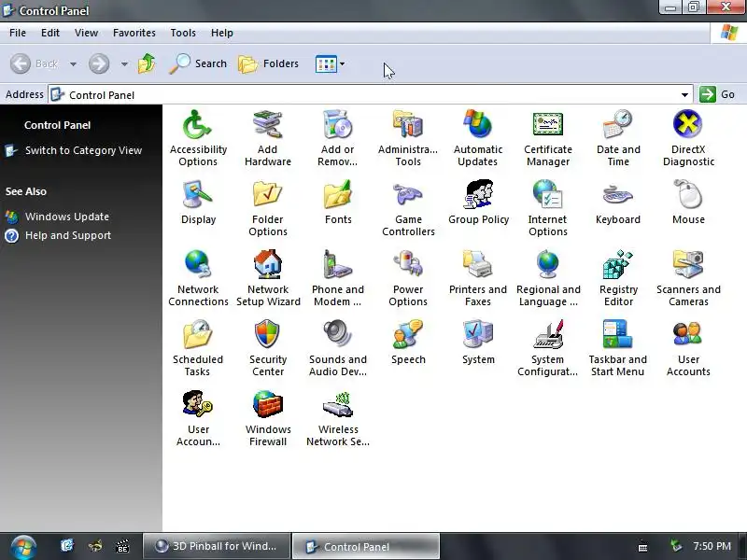Launch DirectX Diagnostic tool

688,138
